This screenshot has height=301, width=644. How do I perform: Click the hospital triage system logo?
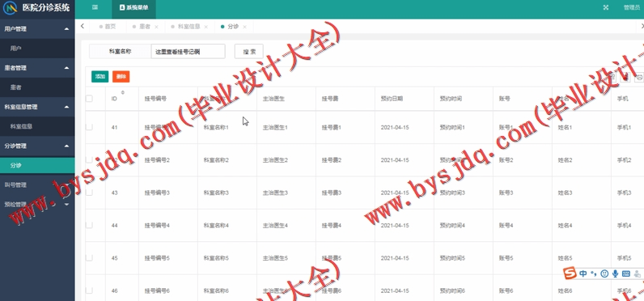click(11, 7)
